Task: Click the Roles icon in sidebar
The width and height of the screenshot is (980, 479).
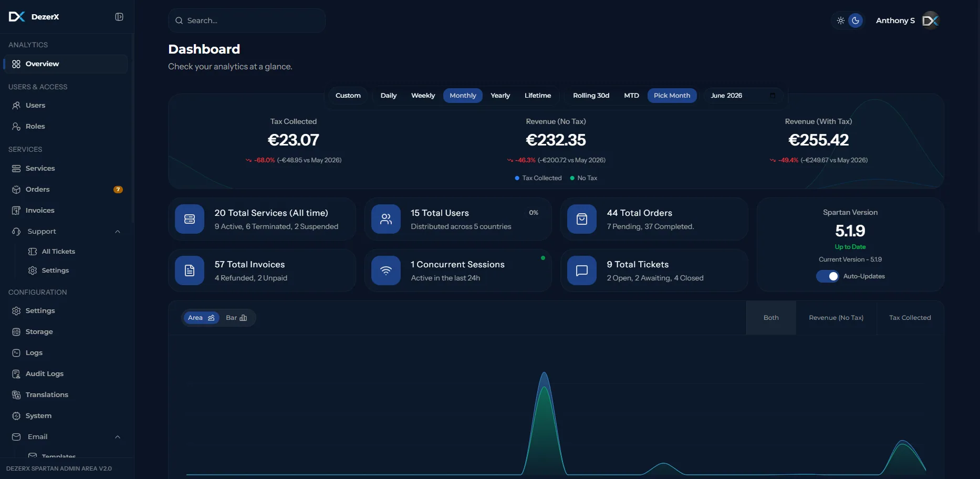Action: coord(16,127)
